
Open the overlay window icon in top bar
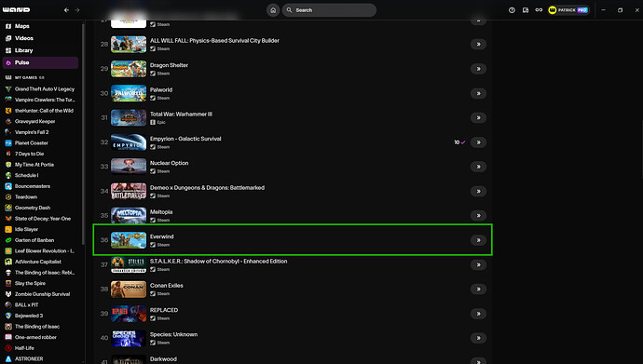526,10
